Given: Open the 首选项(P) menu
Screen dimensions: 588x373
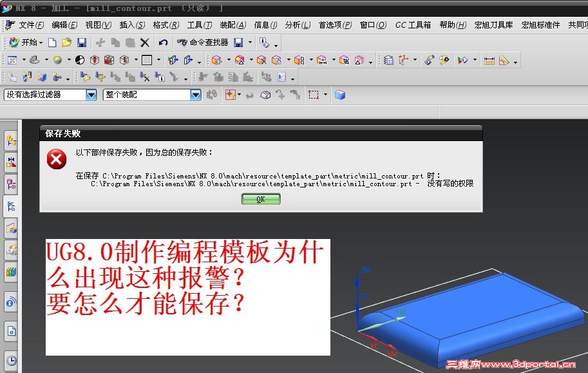Looking at the screenshot, I should [x=335, y=25].
